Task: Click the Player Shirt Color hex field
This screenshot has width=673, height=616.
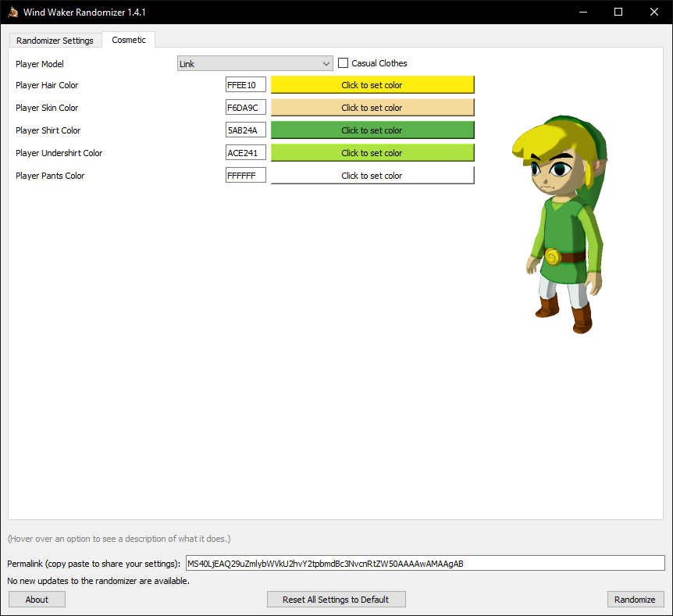Action: coord(245,130)
